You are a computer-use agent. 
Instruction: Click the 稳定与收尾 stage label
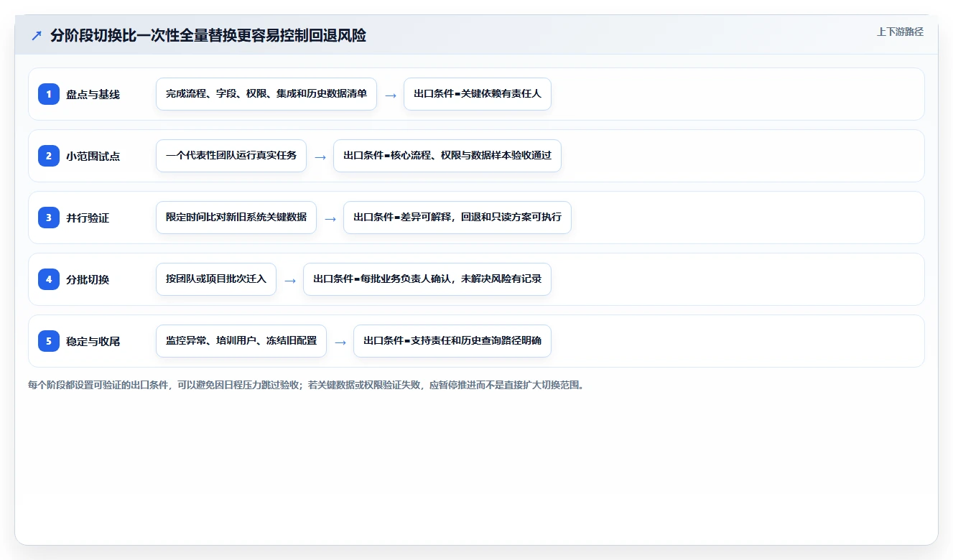click(x=93, y=341)
